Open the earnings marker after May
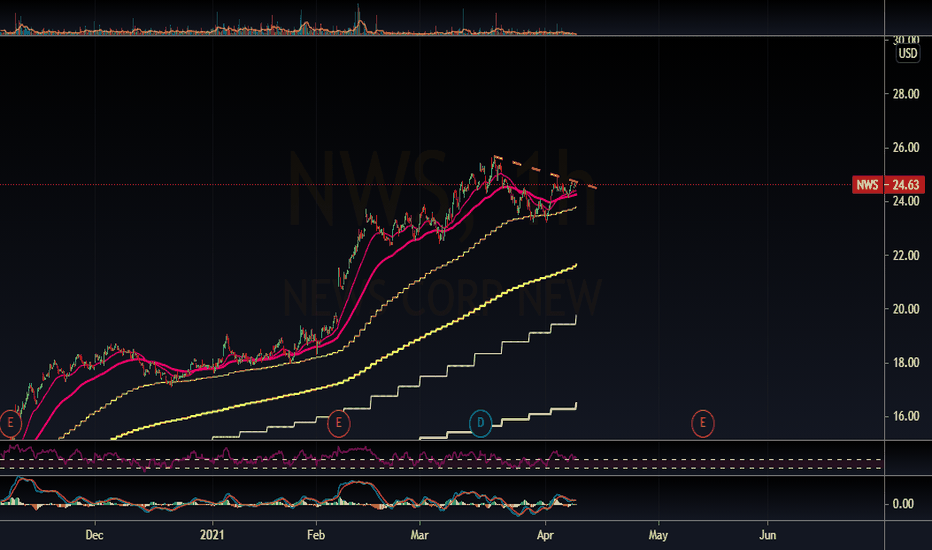This screenshot has height=550, width=932. [x=703, y=423]
